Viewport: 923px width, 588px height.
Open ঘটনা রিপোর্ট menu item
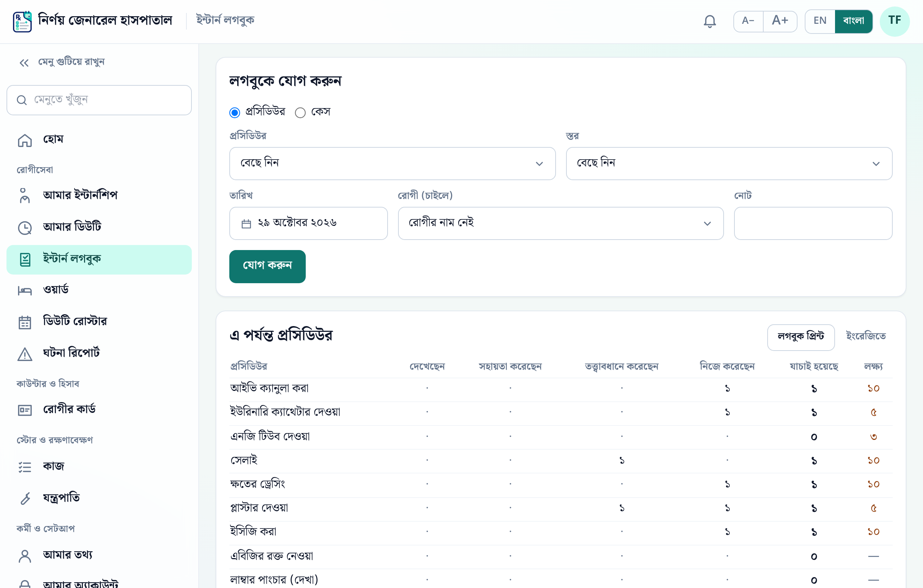tap(99, 353)
